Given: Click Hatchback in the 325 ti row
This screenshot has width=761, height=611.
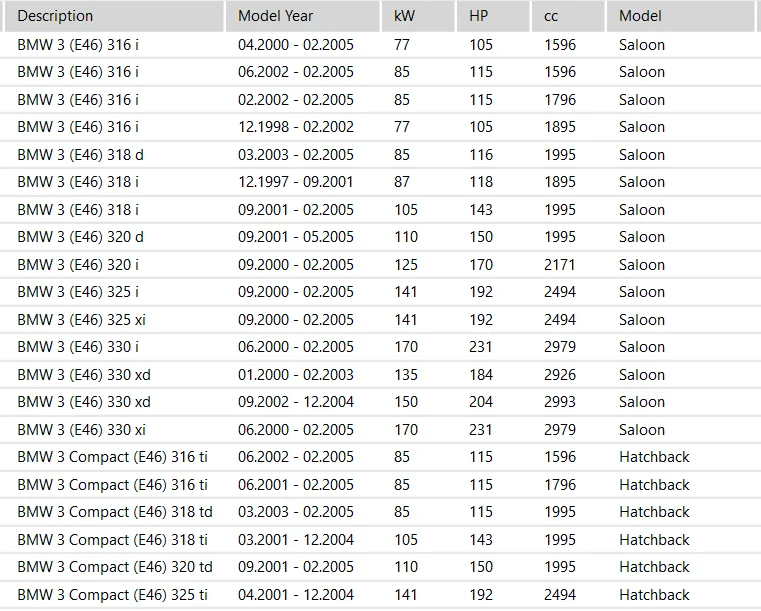Looking at the screenshot, I should (x=654, y=594).
